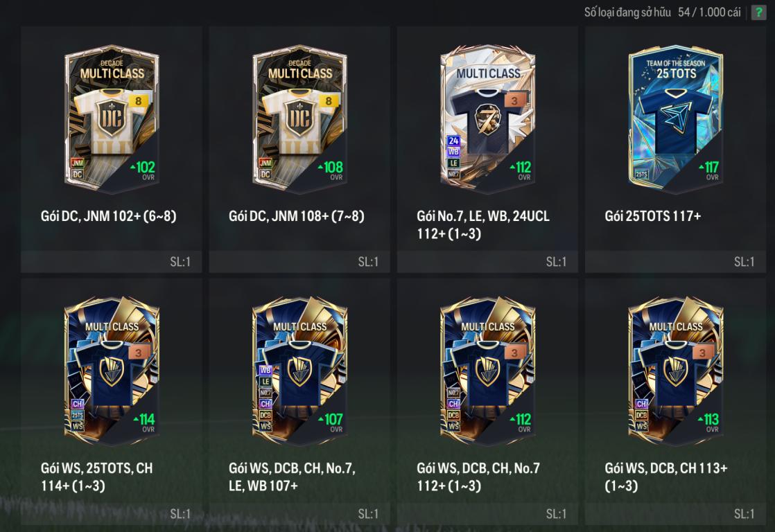The image size is (775, 532).
Task: Click the 25TS badge on TOTS pack
Action: pos(641,174)
